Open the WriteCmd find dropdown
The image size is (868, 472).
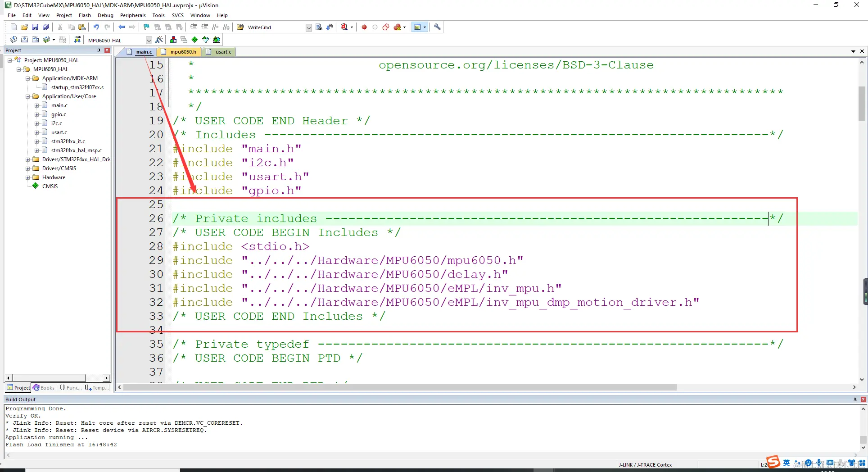[309, 27]
